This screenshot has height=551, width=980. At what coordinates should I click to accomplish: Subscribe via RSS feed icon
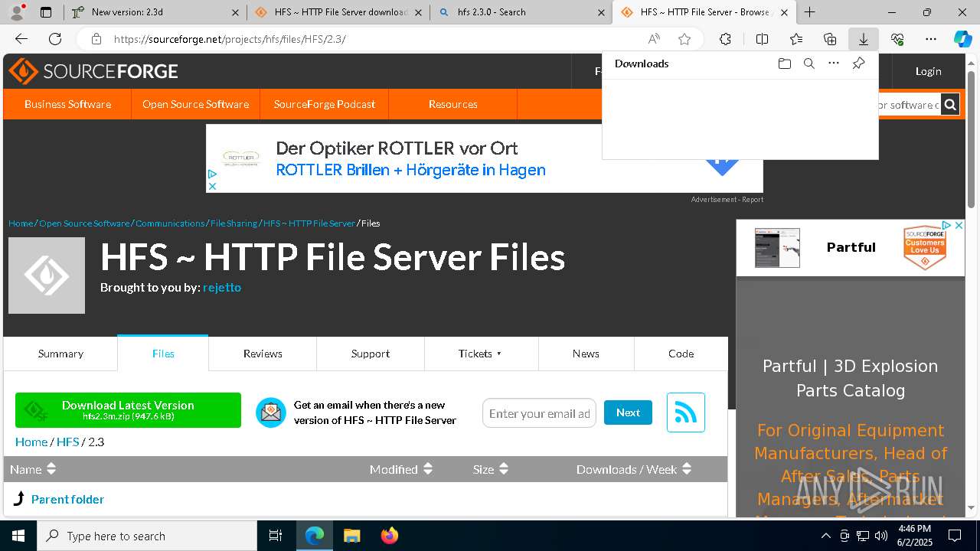click(685, 412)
